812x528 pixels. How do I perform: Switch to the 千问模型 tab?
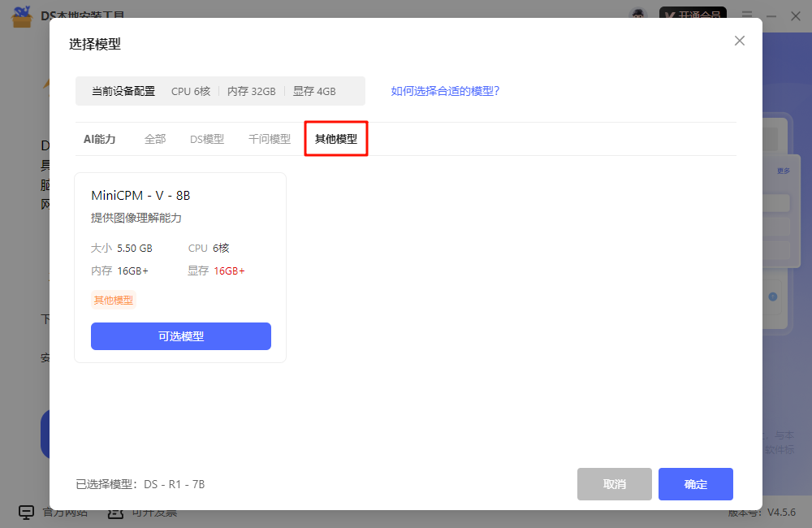pyautogui.click(x=270, y=139)
